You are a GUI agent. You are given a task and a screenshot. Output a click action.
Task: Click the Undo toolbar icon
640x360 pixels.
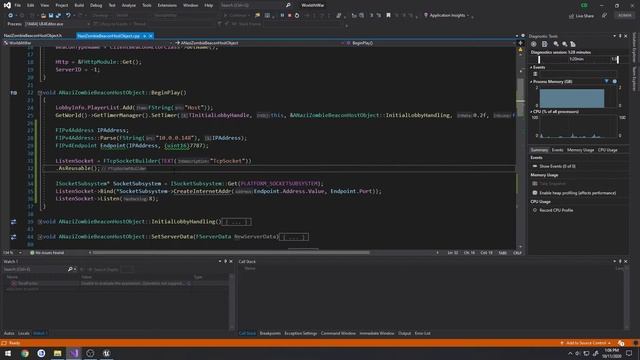[x=68, y=16]
